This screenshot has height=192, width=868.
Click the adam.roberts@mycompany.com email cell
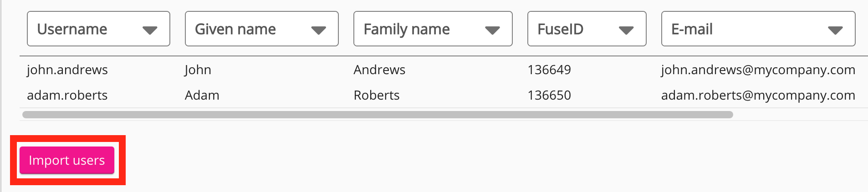758,96
